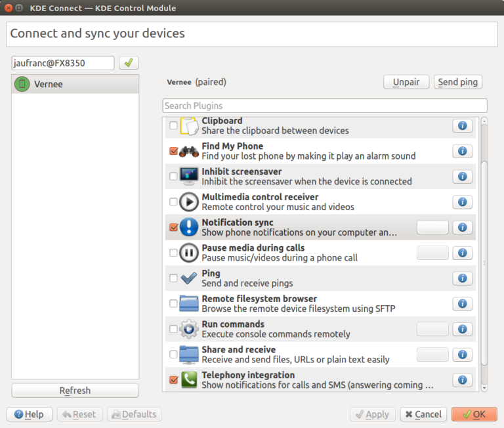This screenshot has width=504, height=428.
Task: Apply the settings changes
Action: click(373, 414)
